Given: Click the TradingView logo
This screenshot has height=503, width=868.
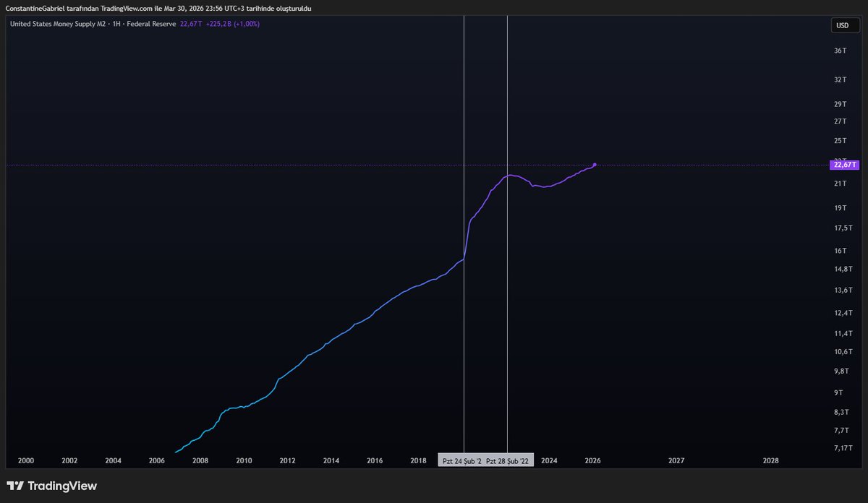Looking at the screenshot, I should (51, 486).
